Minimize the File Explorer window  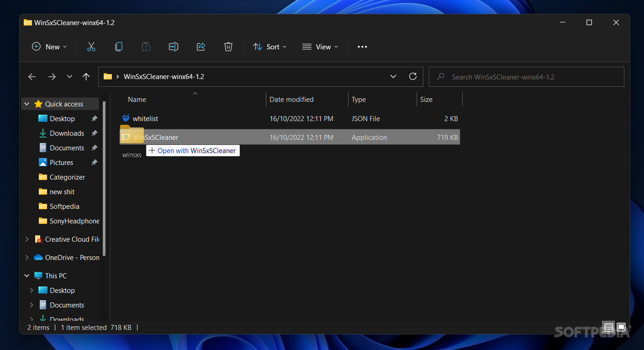pos(562,22)
